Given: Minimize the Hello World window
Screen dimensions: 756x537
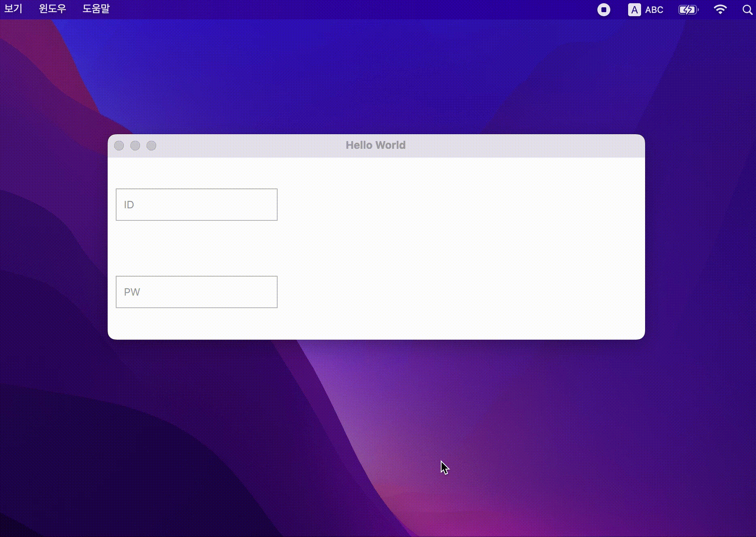Looking at the screenshot, I should tap(135, 146).
